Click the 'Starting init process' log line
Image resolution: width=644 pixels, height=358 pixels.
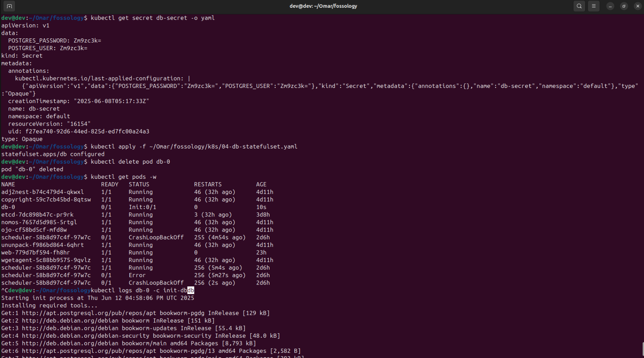click(x=98, y=298)
